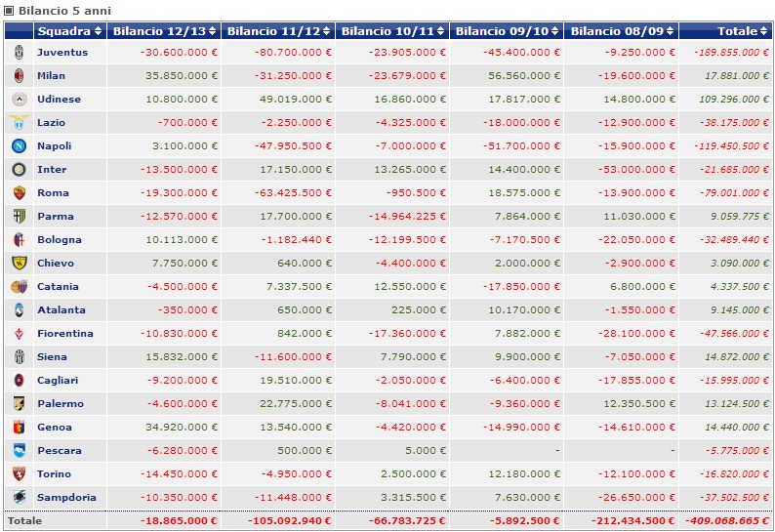The image size is (775, 532).
Task: Sort table by Squadra column
Action: pyautogui.click(x=69, y=31)
